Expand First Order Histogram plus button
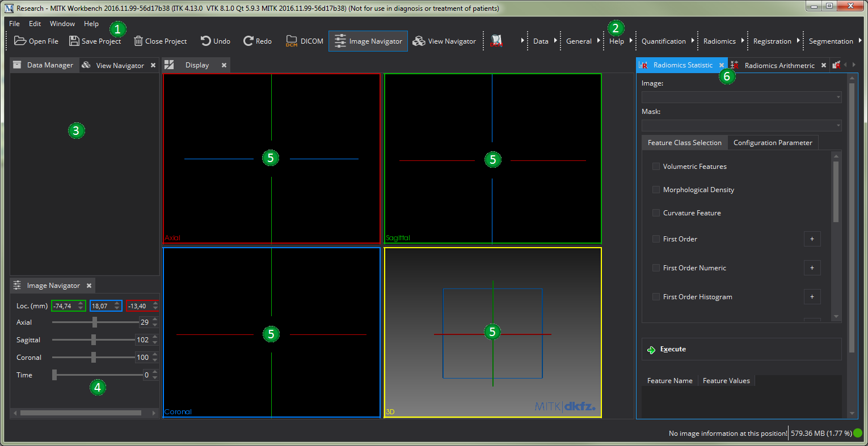The height and width of the screenshot is (446, 868). click(812, 297)
